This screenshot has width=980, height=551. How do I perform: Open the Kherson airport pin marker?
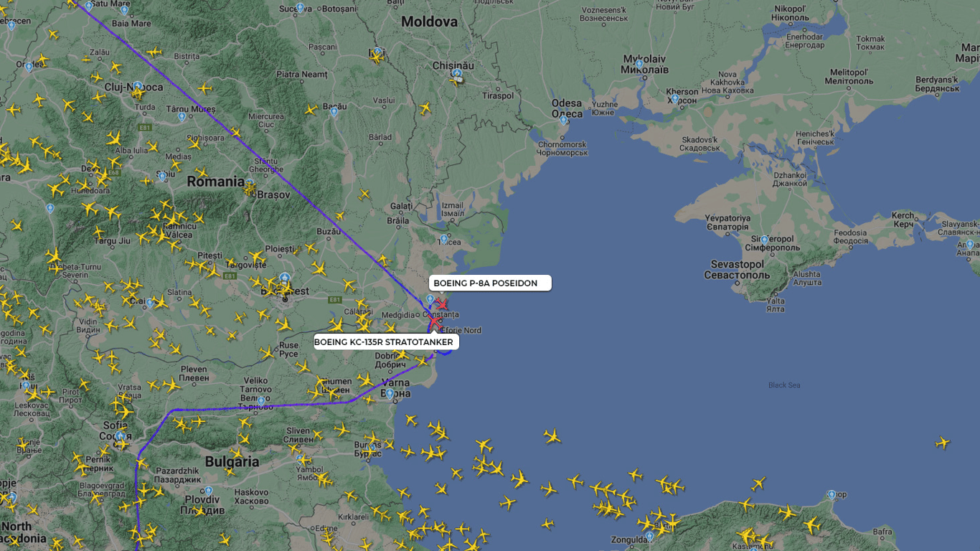[x=674, y=98]
